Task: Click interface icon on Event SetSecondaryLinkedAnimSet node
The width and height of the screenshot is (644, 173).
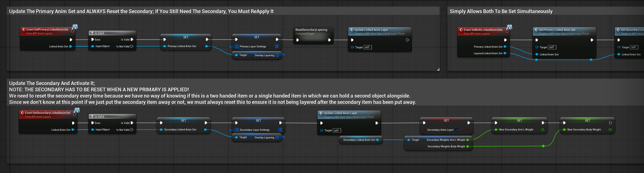Action: click(x=77, y=110)
